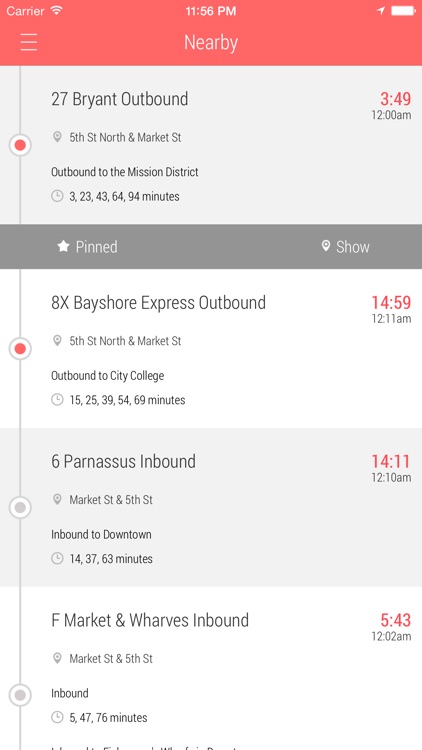Tap the 14:59 countdown timer
The image size is (422, 750).
click(391, 303)
